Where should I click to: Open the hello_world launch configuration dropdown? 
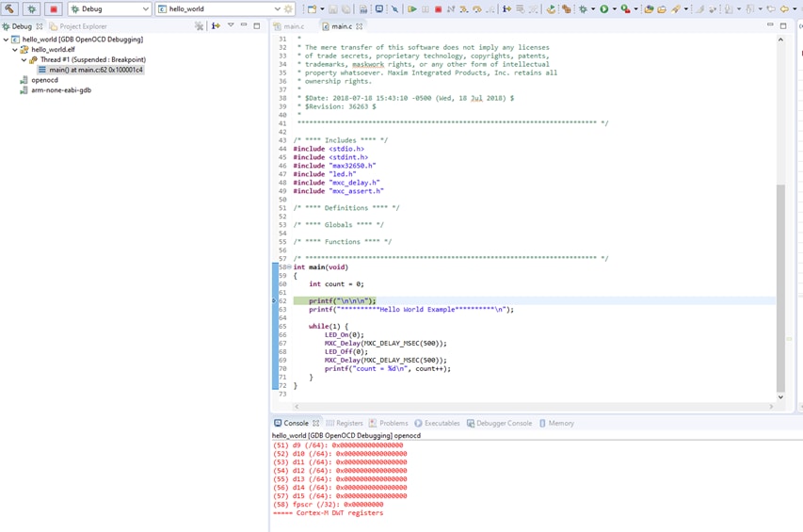(x=277, y=9)
